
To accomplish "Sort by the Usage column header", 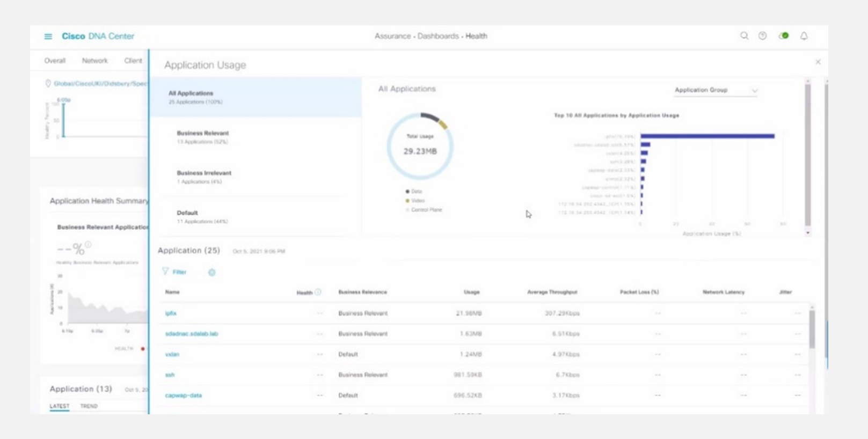I will [x=471, y=292].
